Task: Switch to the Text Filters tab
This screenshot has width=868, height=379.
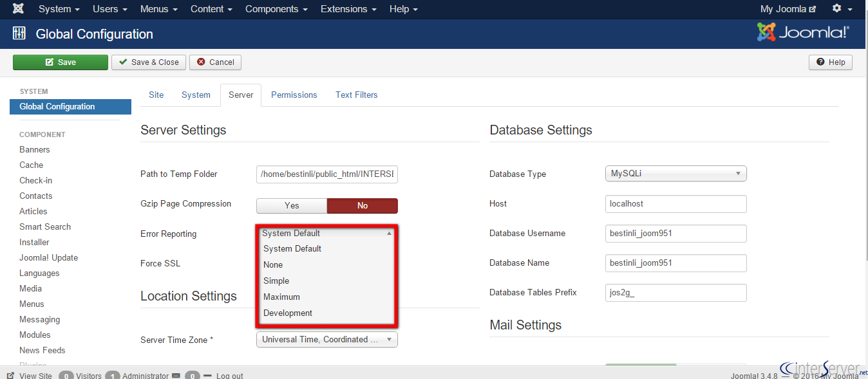Action: tap(357, 95)
